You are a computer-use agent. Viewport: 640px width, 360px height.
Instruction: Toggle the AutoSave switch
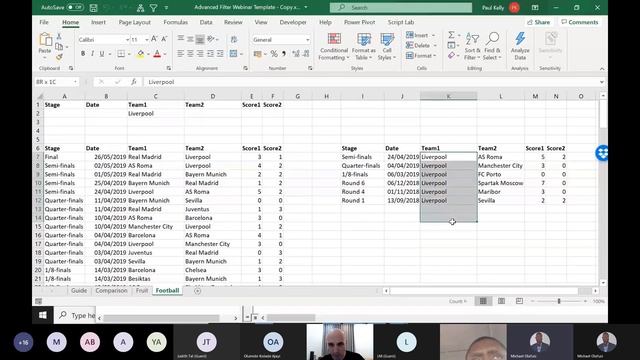tap(75, 7)
